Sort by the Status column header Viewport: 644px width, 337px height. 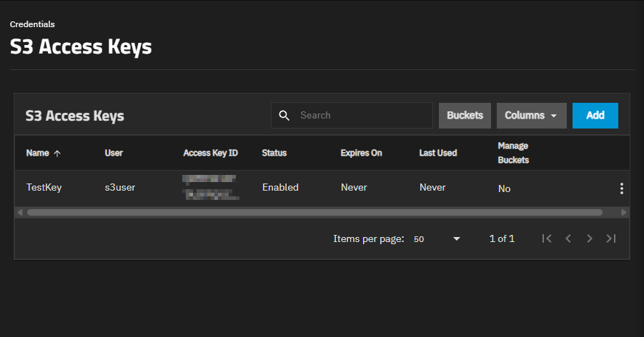coord(274,153)
